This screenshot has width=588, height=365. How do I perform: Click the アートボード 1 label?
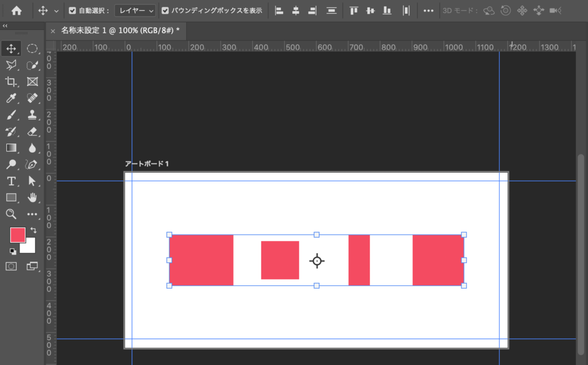coord(148,164)
